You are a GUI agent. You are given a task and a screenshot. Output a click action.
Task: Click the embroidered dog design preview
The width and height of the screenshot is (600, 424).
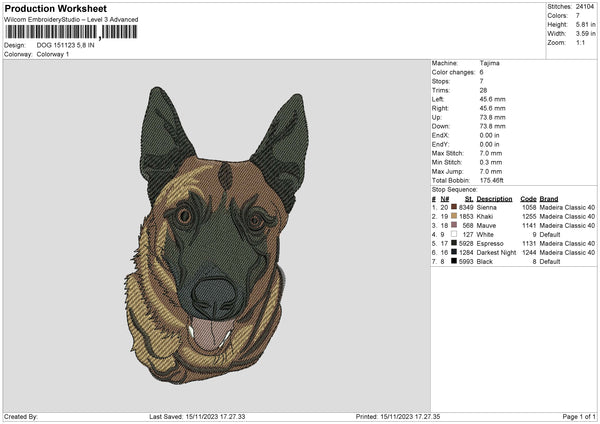click(214, 232)
